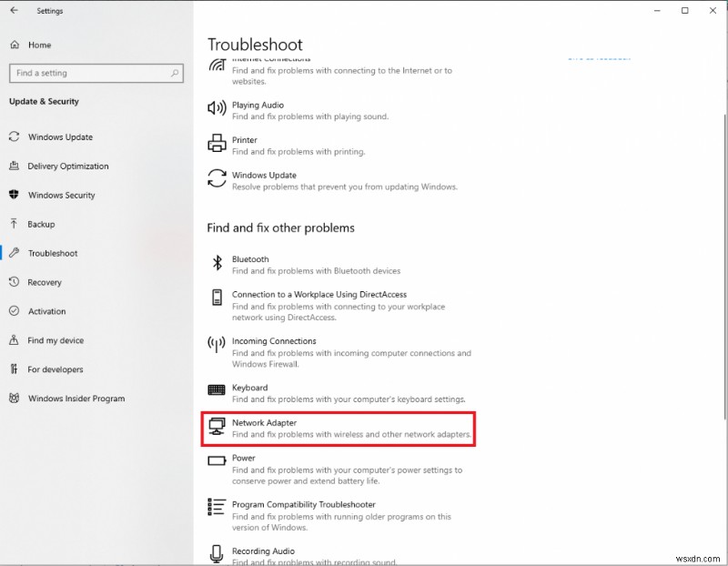
Task: Select the Power troubleshooter icon
Action: 217,460
